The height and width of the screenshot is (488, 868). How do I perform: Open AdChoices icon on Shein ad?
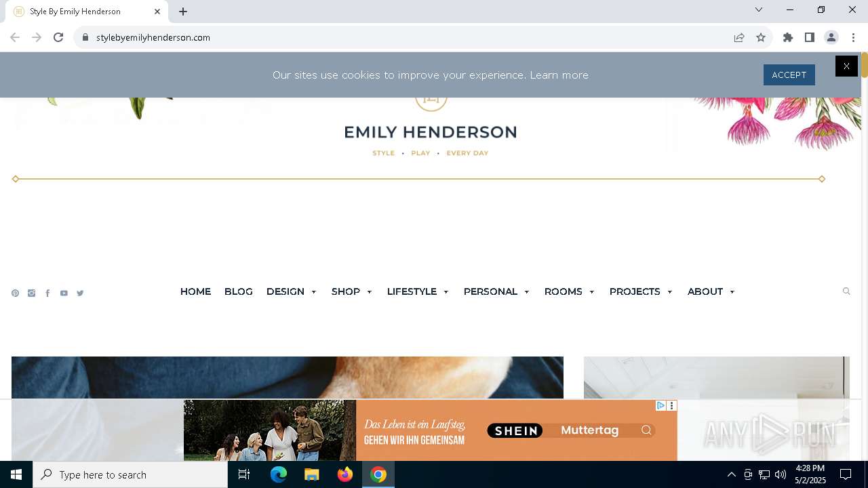pos(660,405)
